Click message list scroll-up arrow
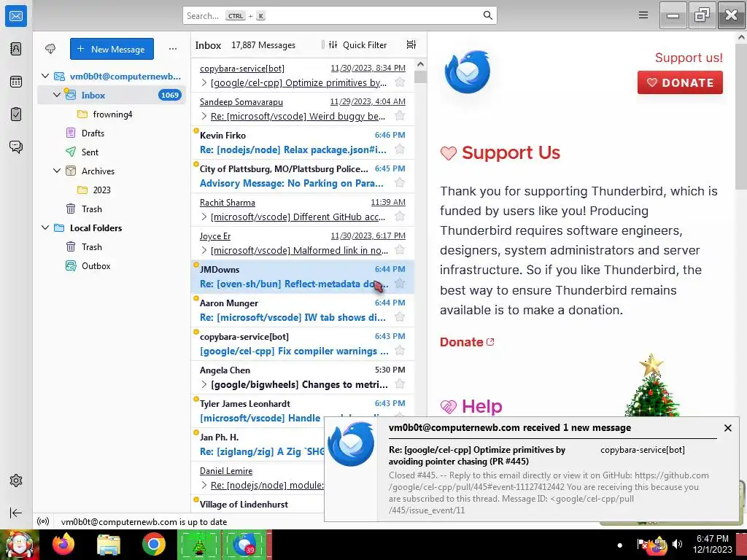The width and height of the screenshot is (747, 560). (421, 64)
